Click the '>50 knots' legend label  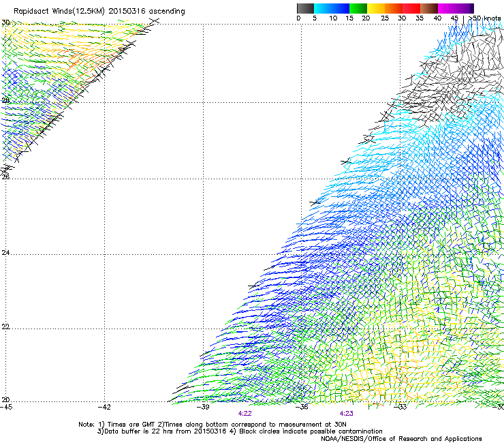(484, 18)
